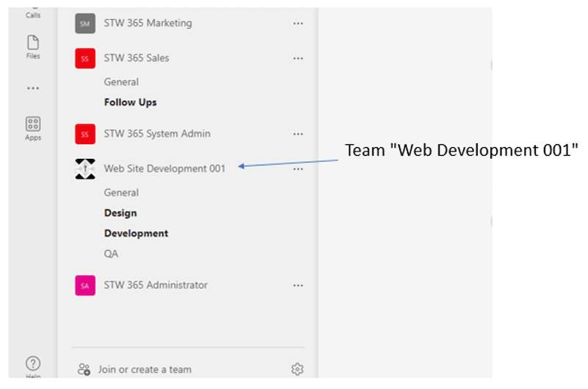Open more options for STW 365 Sales
Screen dimensions: 588x389
[298, 58]
